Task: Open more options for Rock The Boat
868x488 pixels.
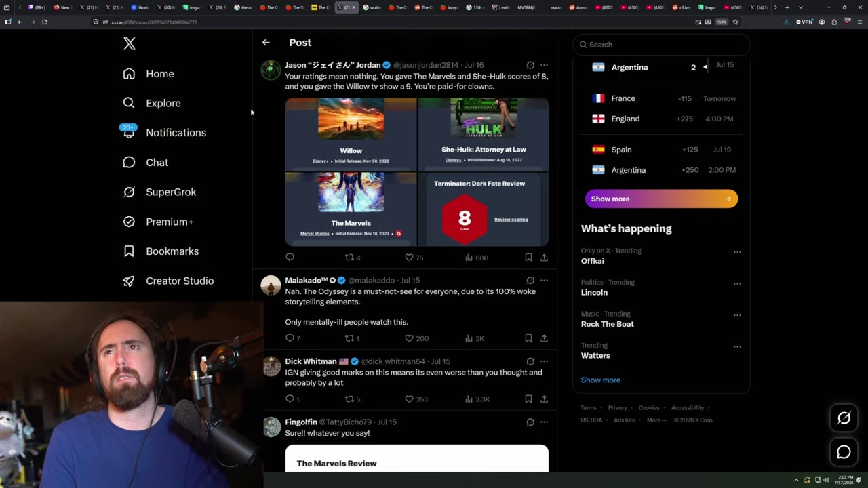Action: [x=737, y=315]
